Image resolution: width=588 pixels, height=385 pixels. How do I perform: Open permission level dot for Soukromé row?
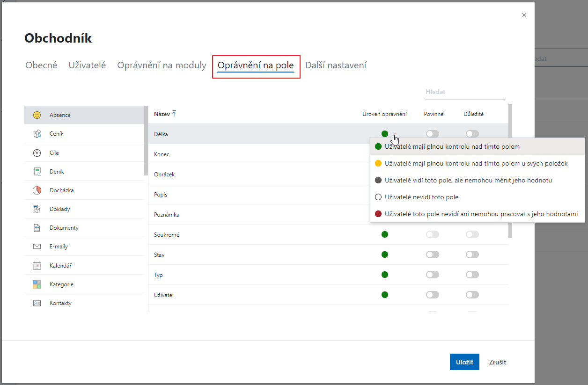pos(385,234)
